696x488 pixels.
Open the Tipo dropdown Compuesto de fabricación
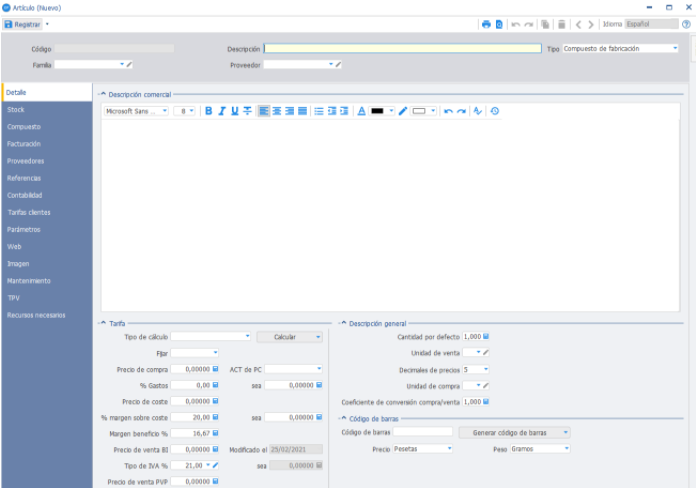pyautogui.click(x=620, y=48)
